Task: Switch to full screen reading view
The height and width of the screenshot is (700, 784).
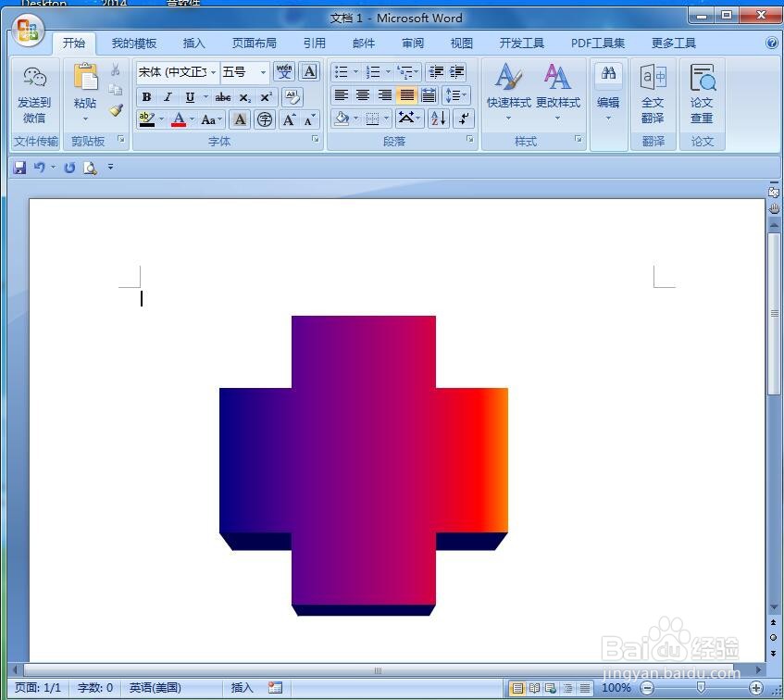Action: point(534,688)
